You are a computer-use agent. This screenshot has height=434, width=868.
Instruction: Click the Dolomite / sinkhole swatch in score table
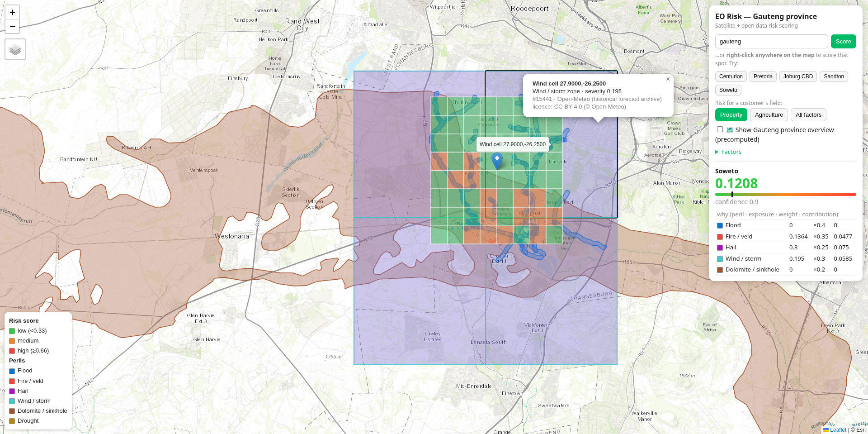(720, 270)
